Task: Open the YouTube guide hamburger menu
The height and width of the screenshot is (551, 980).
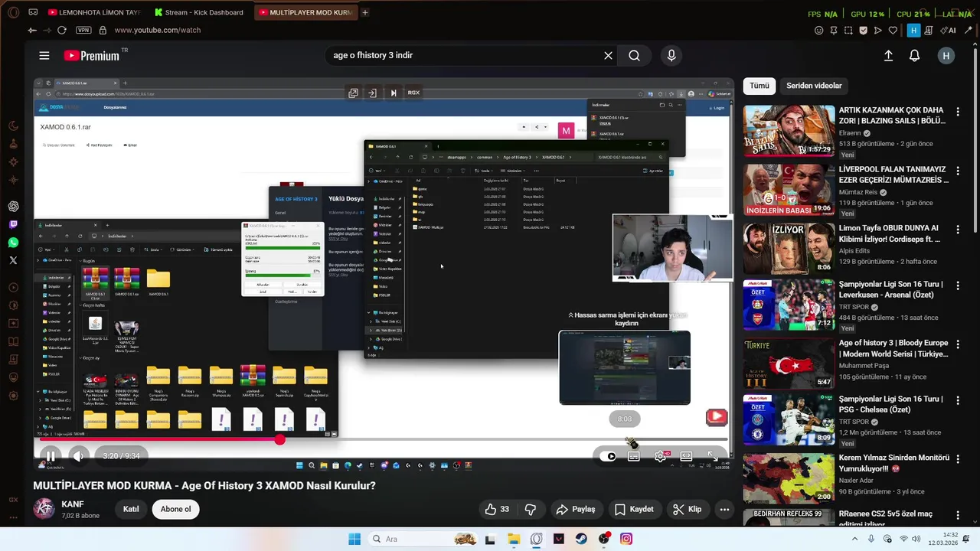Action: pyautogui.click(x=44, y=56)
